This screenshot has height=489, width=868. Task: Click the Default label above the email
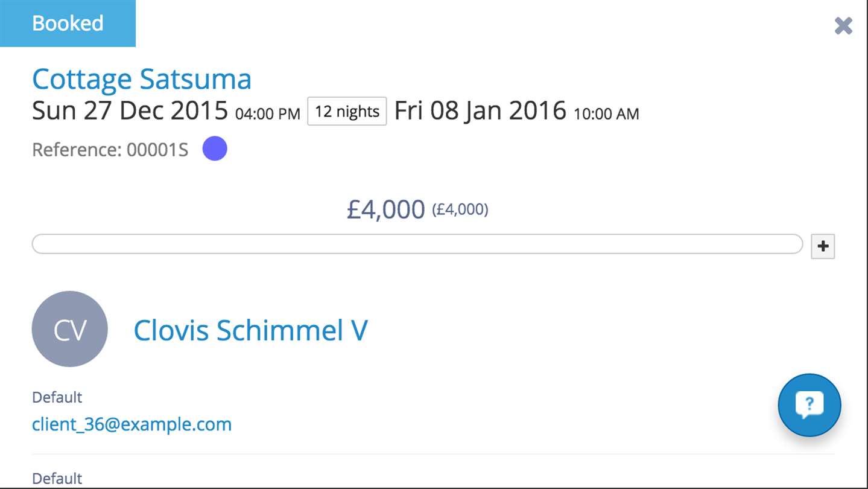(x=57, y=397)
